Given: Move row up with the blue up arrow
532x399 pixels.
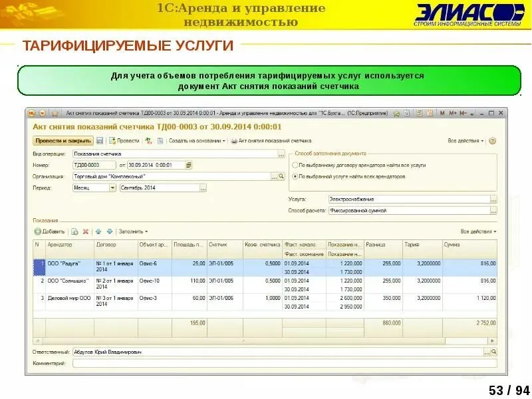Looking at the screenshot, I should (x=98, y=231).
